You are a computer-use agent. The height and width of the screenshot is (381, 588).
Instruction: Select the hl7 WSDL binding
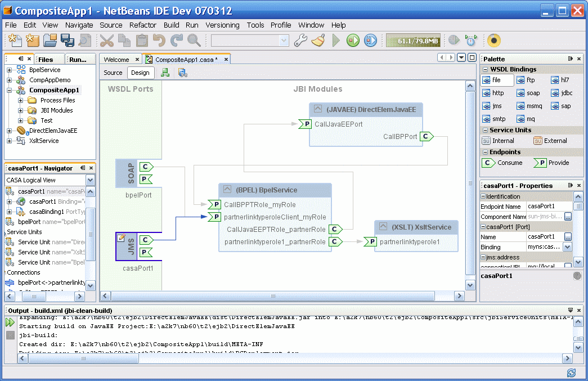coord(560,80)
